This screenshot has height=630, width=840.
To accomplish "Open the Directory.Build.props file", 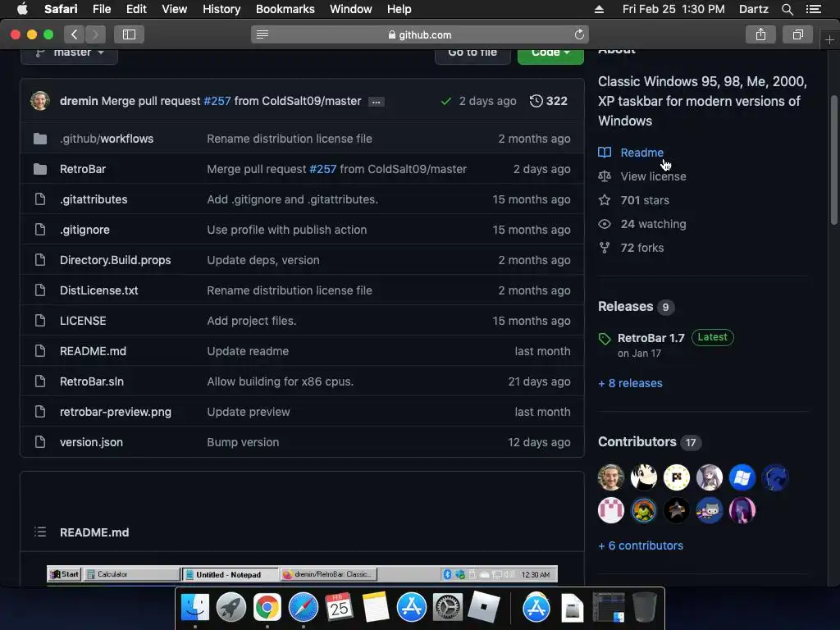I will [115, 260].
